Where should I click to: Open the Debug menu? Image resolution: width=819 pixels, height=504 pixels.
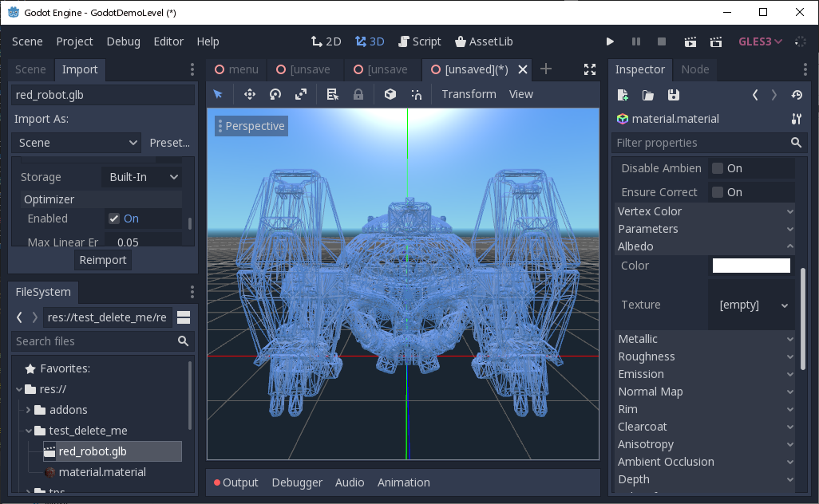[x=123, y=41]
